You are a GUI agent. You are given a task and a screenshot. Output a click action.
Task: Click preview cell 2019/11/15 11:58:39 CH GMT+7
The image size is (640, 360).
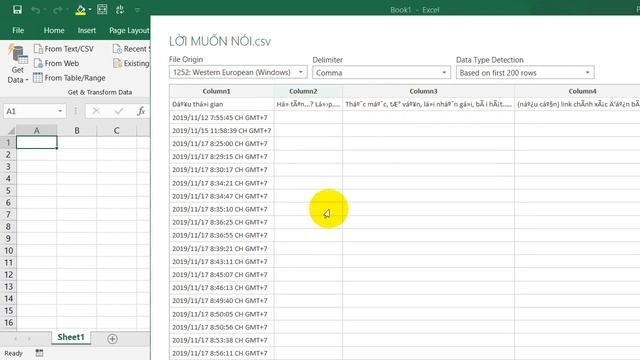(222, 131)
